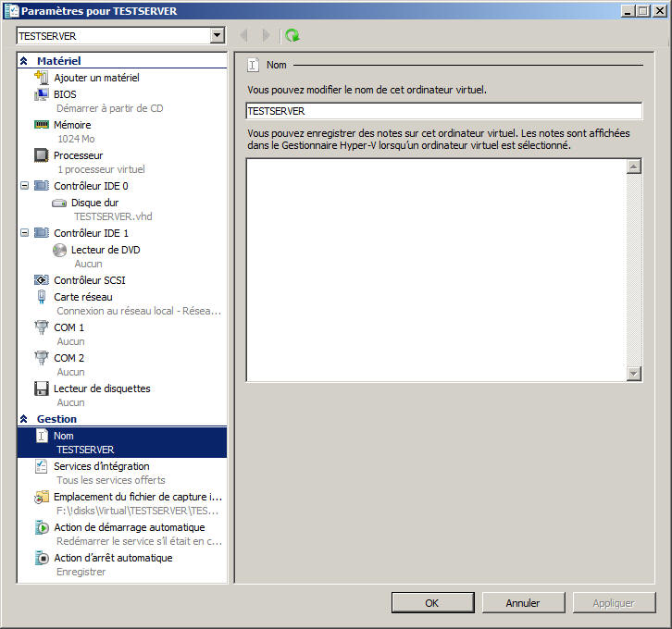
Task: Select the BIOS settings entry
Action: click(x=65, y=94)
